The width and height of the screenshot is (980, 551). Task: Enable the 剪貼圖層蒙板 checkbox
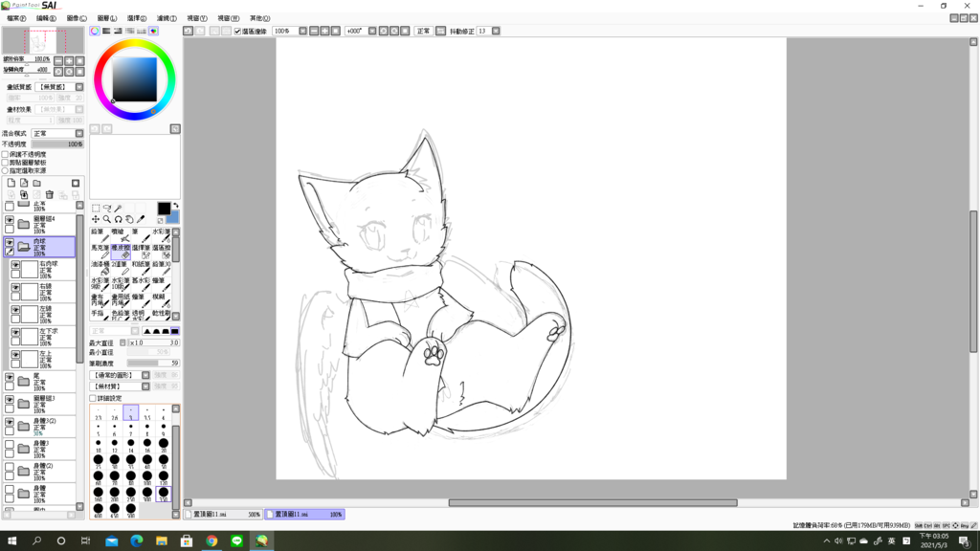5,163
